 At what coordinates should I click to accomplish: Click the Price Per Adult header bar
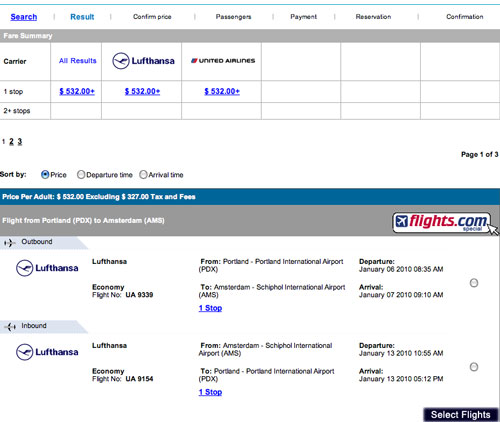250,197
